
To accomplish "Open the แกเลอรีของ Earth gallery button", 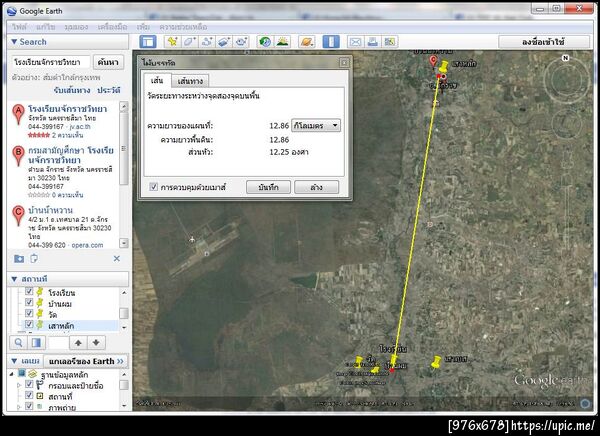I will tap(86, 361).
